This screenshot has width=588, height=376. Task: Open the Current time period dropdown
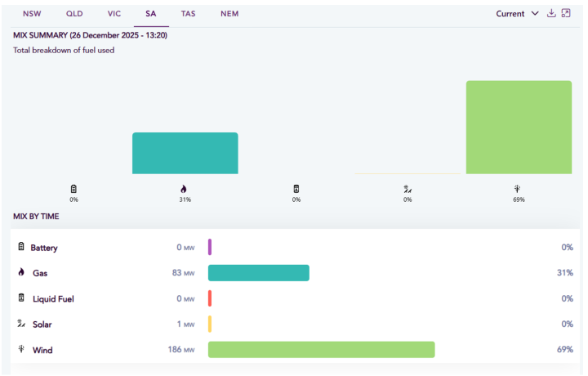click(517, 14)
